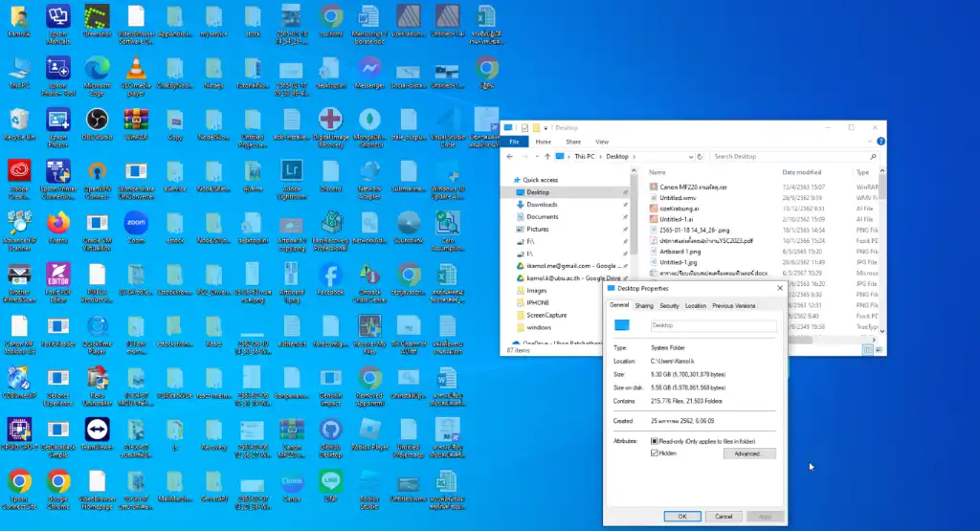Open the OpenVPN Connect desktop shortcut

point(97,179)
